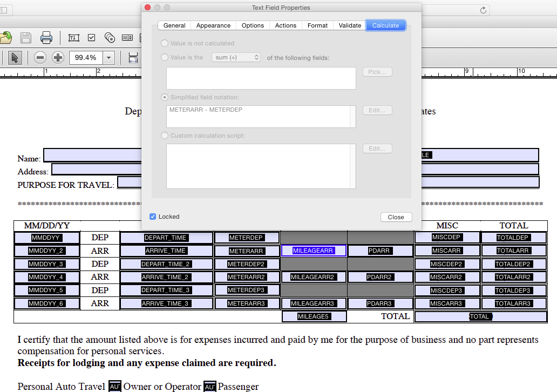Select the TOTAL form field at bottom
This screenshot has width=557, height=392.
point(480,316)
